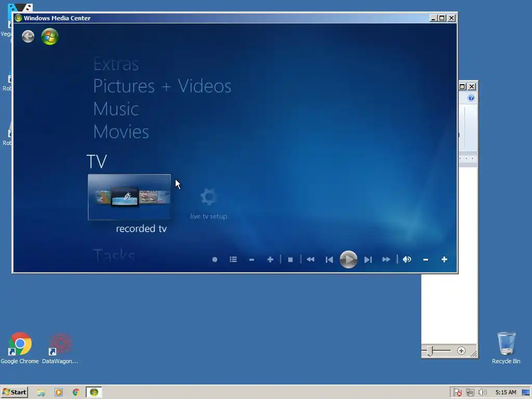
Task: Click the live tv setup label
Action: click(209, 216)
